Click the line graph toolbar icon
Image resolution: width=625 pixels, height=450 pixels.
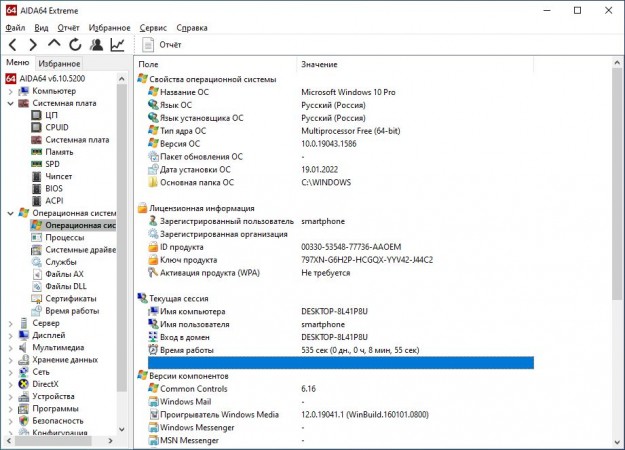(x=118, y=45)
